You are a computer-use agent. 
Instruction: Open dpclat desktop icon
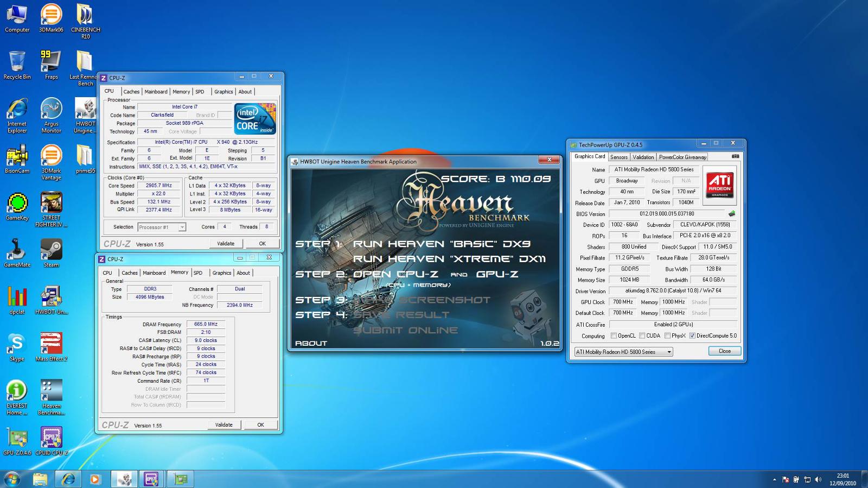point(17,300)
